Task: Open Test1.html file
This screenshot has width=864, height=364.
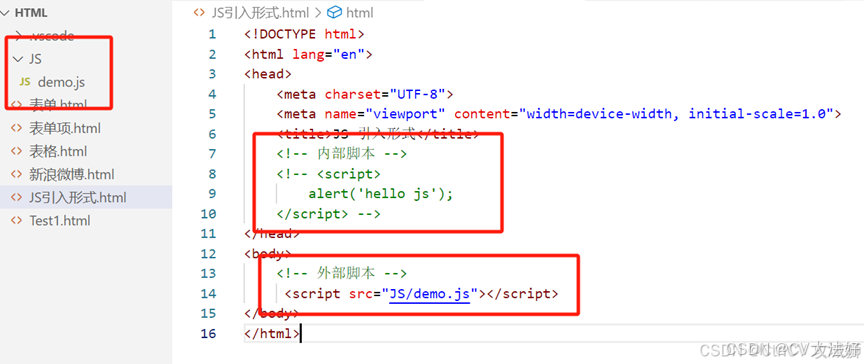Action: [60, 221]
